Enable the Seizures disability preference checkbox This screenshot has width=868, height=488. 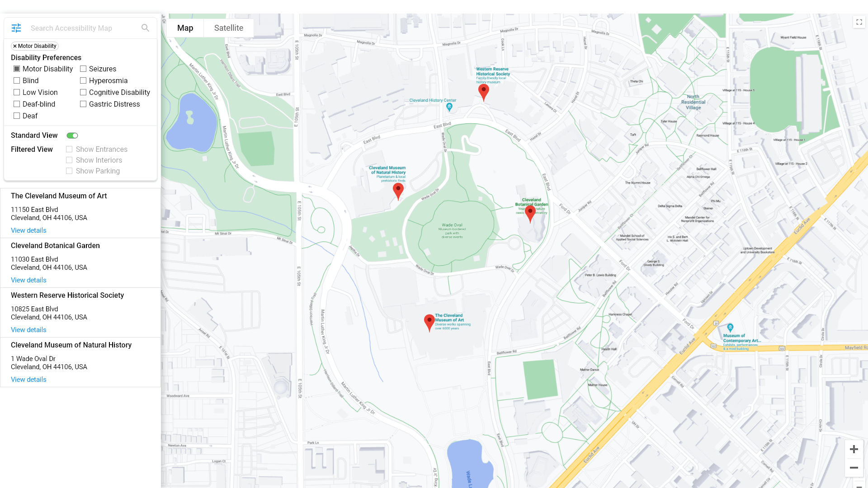83,69
